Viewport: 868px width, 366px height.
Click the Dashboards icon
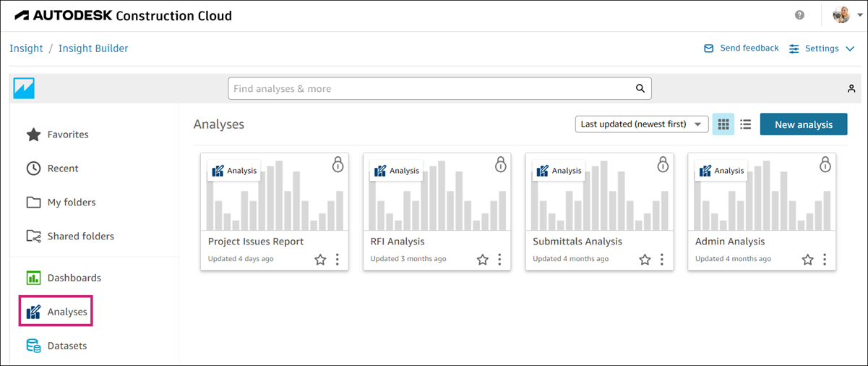(x=33, y=278)
